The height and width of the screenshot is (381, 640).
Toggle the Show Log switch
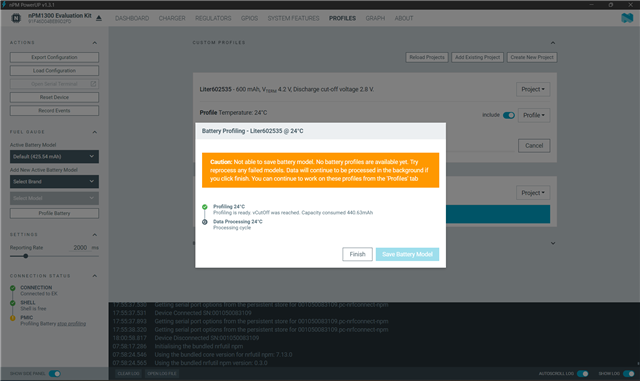point(629,373)
